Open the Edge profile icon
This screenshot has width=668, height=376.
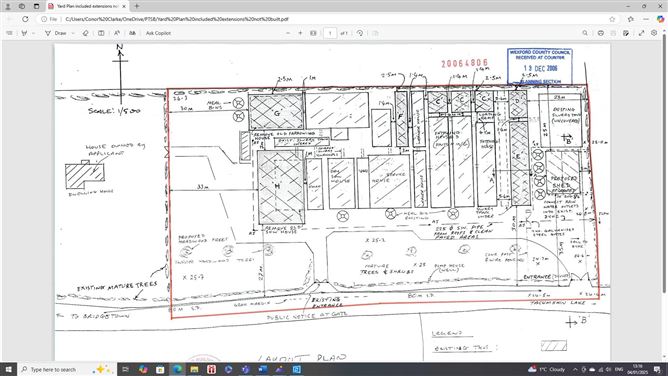pyautogui.click(x=8, y=6)
